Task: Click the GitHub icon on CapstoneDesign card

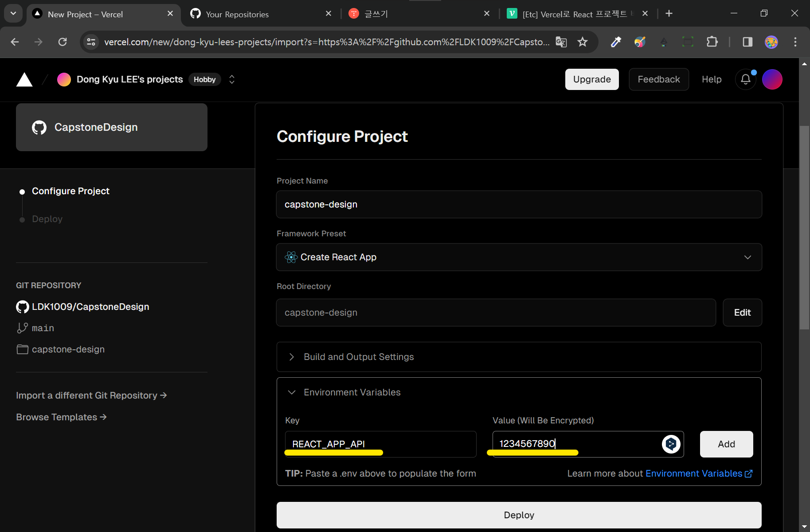Action: 39,128
